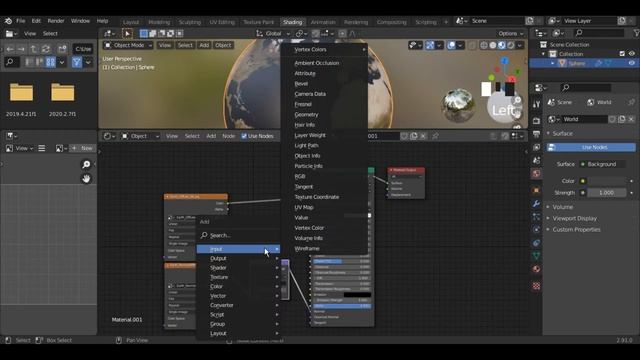Screen dimensions: 640x360
Task: Click Search in the Add menu
Action: (x=238, y=236)
